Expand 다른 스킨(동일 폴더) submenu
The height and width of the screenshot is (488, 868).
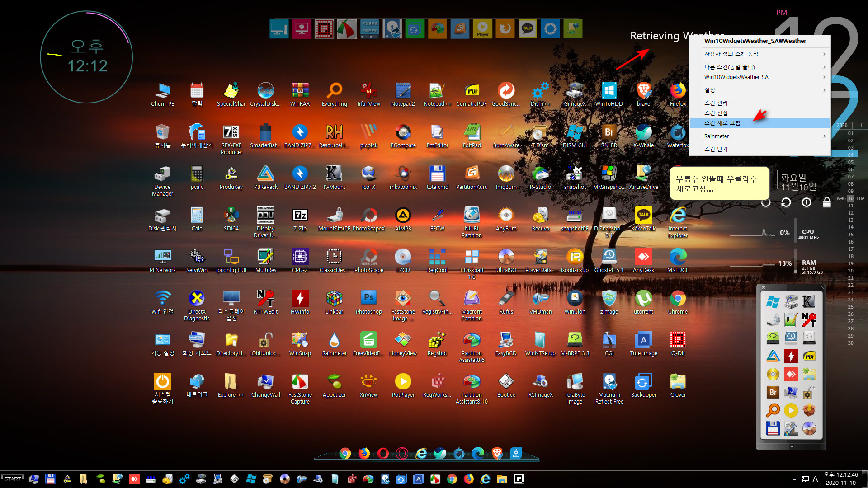759,67
